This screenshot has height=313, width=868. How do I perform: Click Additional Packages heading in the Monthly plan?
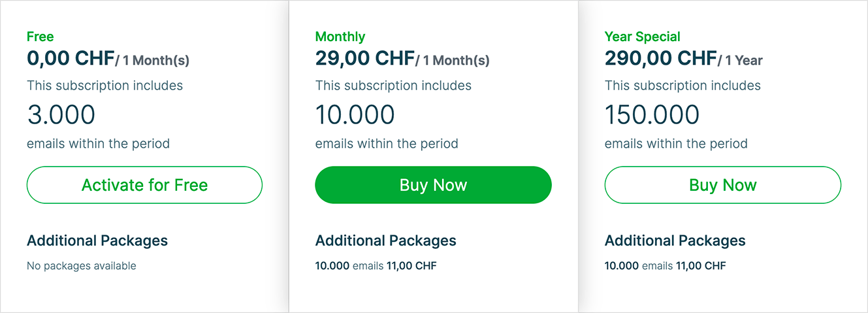(x=386, y=240)
